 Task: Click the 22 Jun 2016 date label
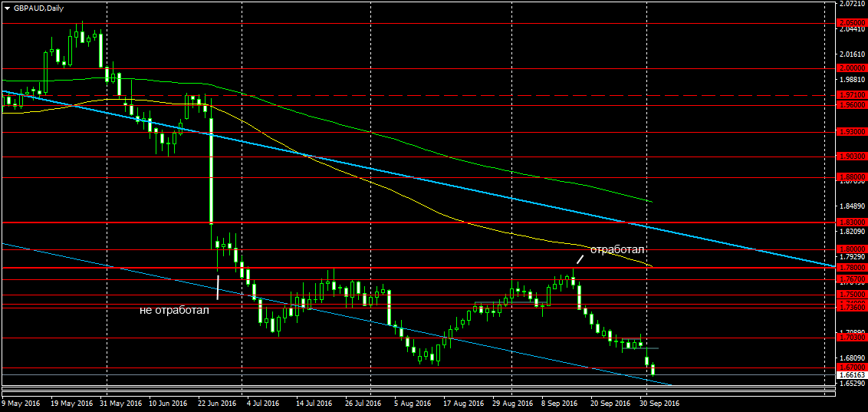216,404
